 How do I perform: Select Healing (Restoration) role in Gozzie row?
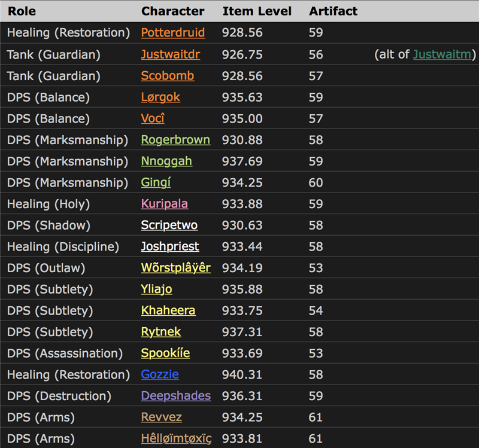tap(69, 375)
